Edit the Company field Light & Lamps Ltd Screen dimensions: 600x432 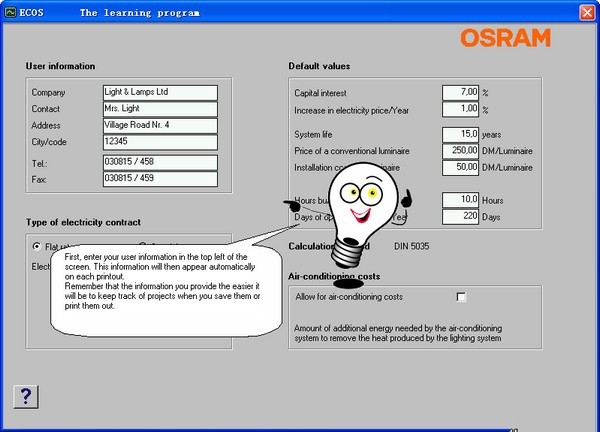[x=160, y=93]
